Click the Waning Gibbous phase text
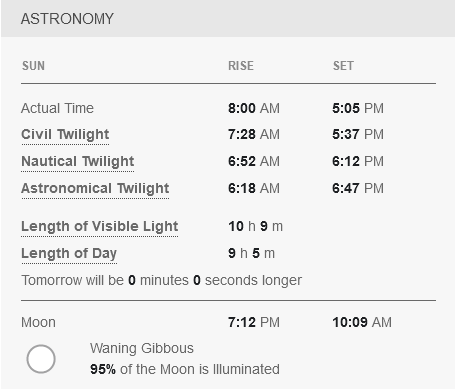Viewport: 455px width, 389px height. pyautogui.click(x=142, y=348)
